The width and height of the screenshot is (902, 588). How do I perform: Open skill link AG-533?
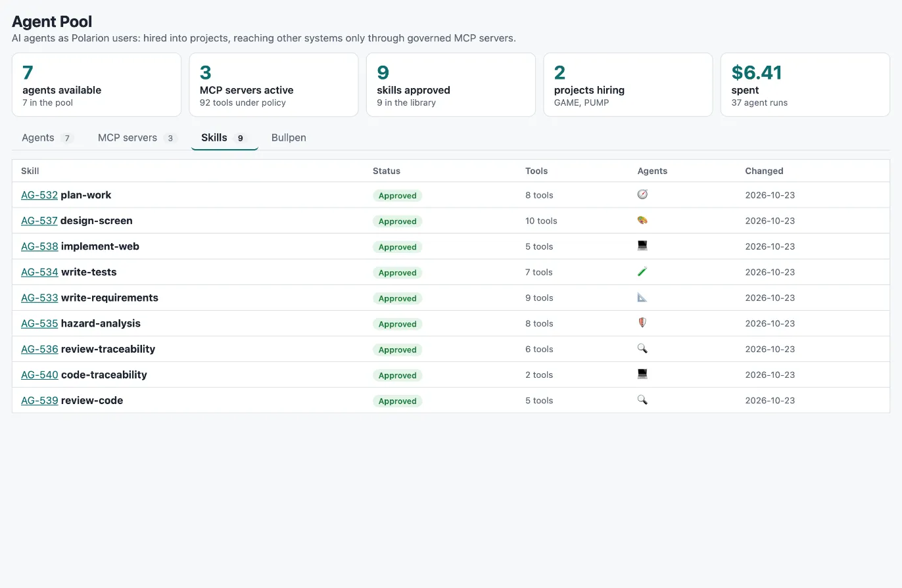[39, 298]
